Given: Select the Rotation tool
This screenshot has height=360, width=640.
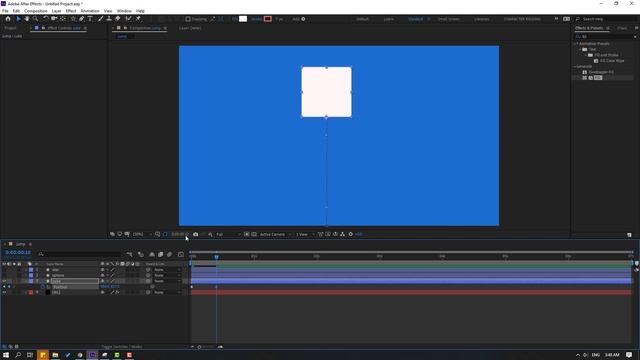Looking at the screenshot, I should pos(45,19).
